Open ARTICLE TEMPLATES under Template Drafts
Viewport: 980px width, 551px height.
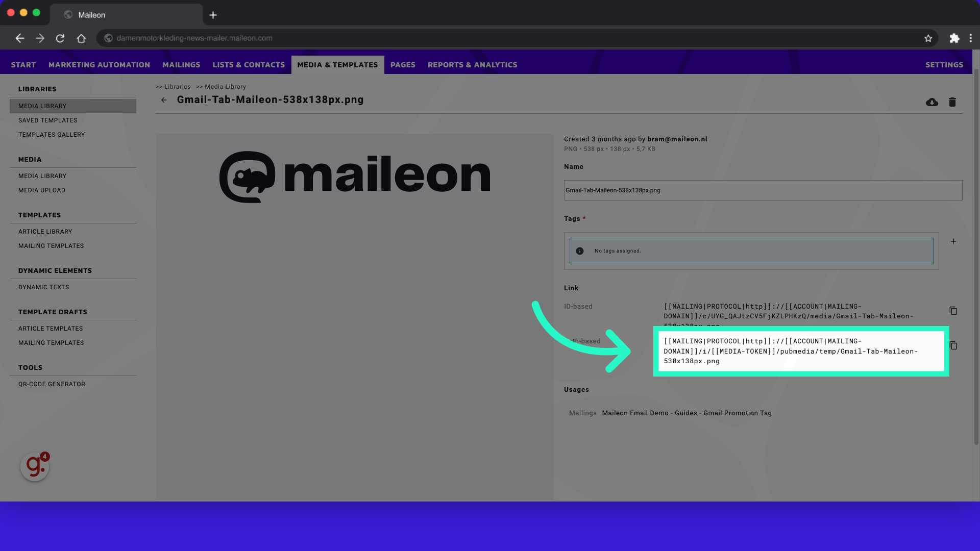(x=51, y=329)
